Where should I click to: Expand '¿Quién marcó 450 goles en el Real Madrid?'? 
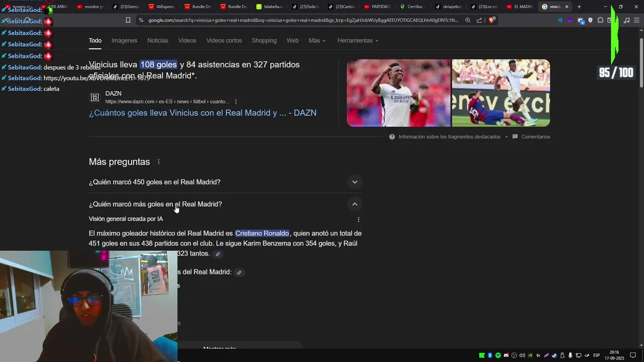tap(225, 182)
